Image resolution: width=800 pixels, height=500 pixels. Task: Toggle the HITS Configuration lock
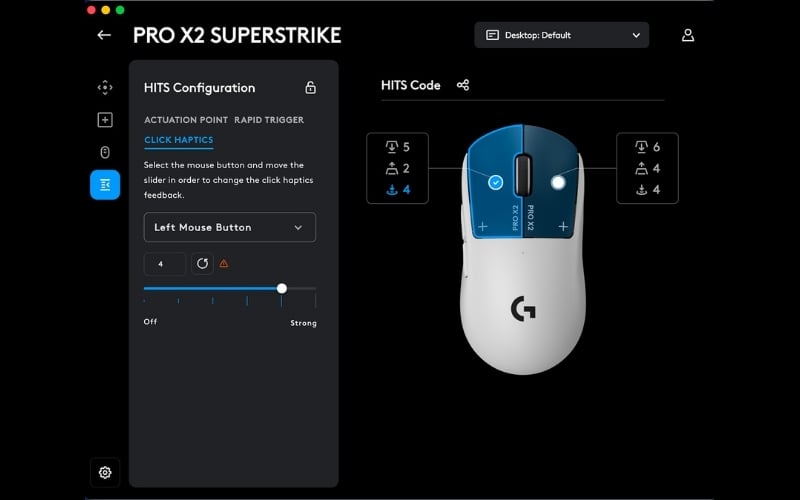[310, 88]
